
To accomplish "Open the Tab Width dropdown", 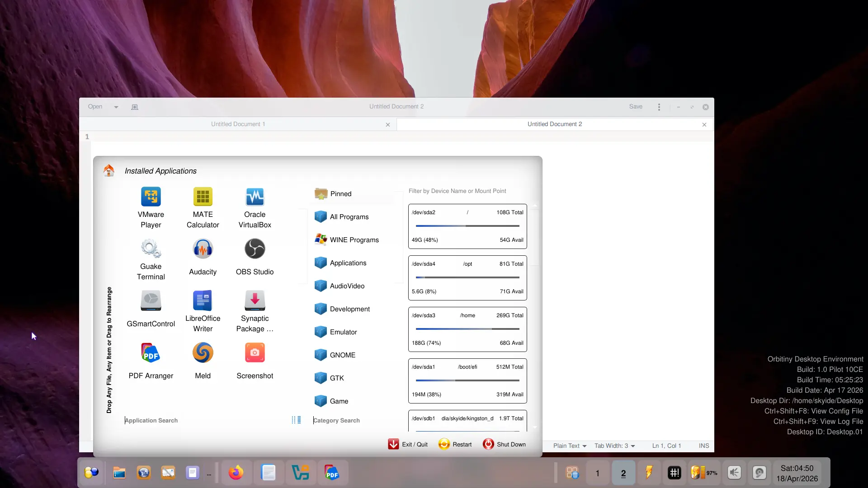I will pos(614,446).
